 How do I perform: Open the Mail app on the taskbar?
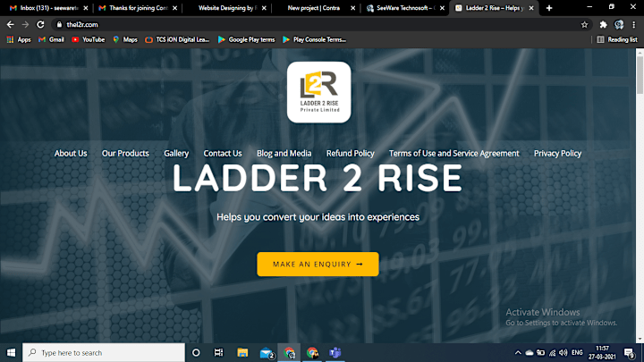pyautogui.click(x=267, y=352)
